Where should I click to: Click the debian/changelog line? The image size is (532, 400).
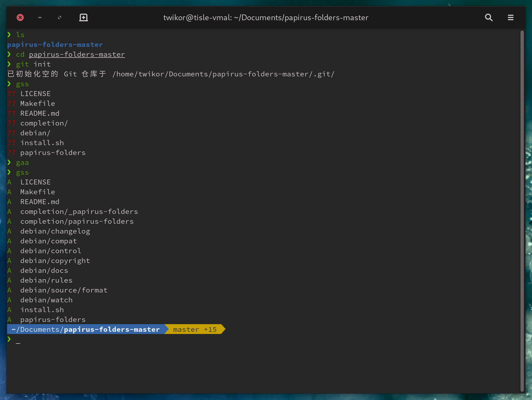(x=55, y=231)
